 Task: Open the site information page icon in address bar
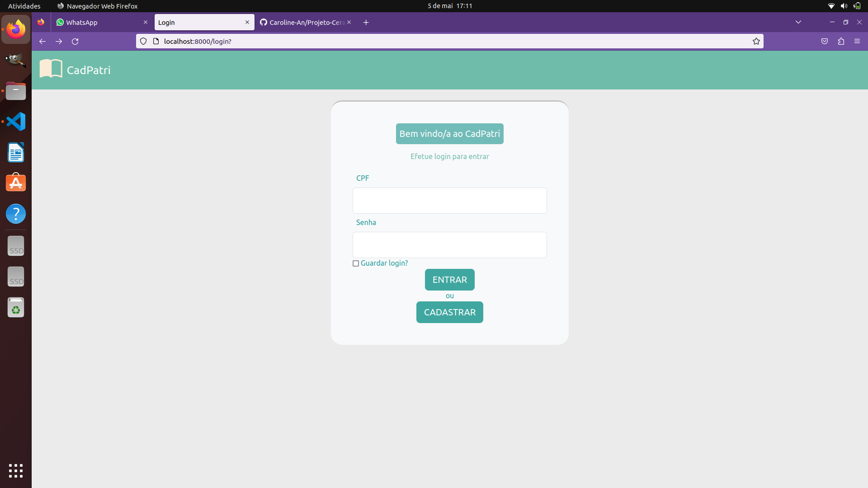tap(156, 41)
